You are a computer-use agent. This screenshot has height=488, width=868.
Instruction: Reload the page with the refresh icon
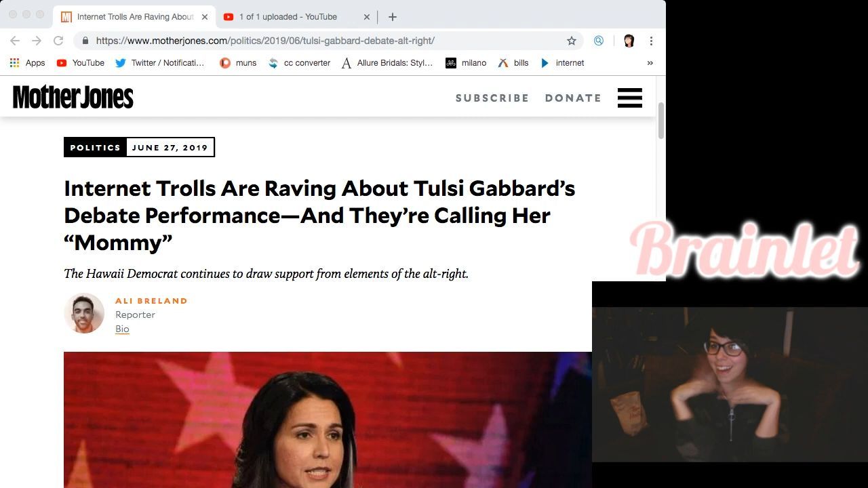tap(58, 41)
